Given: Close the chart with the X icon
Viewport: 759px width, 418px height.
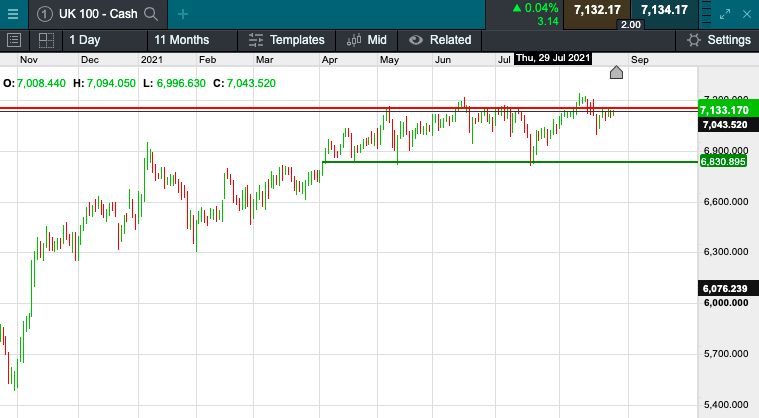Looking at the screenshot, I should coord(747,14).
